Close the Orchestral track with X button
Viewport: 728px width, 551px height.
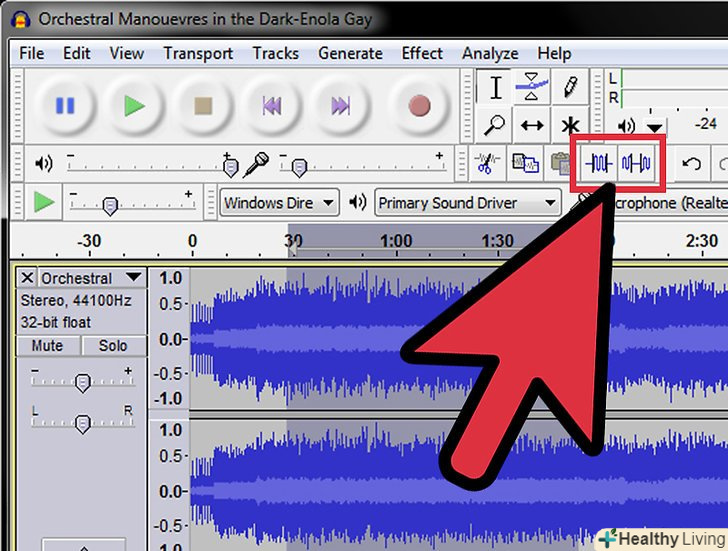[x=27, y=278]
